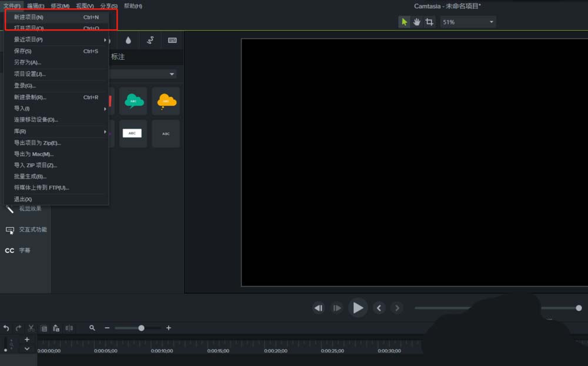Add a new track with plus button
This screenshot has height=366, width=588.
pyautogui.click(x=27, y=340)
